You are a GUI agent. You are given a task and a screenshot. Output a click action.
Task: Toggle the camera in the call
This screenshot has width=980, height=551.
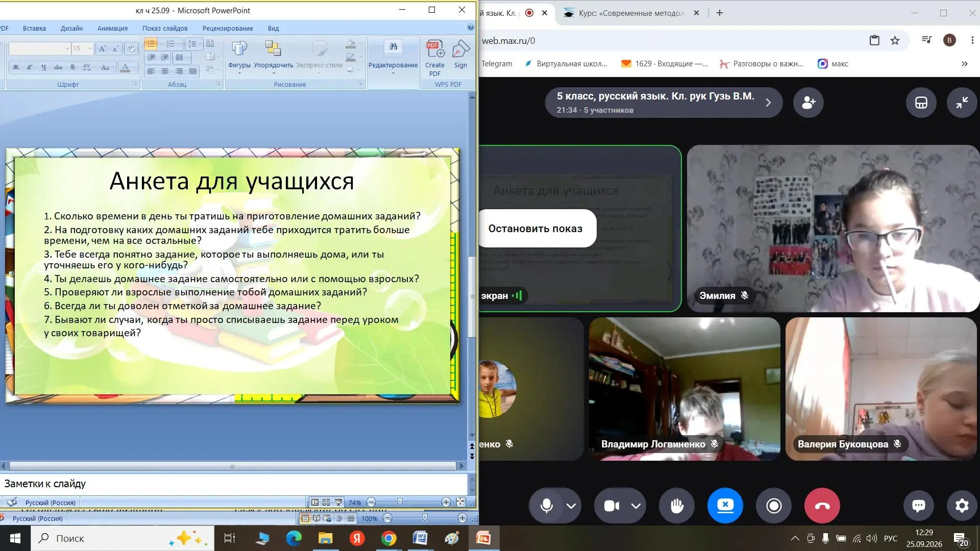point(611,506)
